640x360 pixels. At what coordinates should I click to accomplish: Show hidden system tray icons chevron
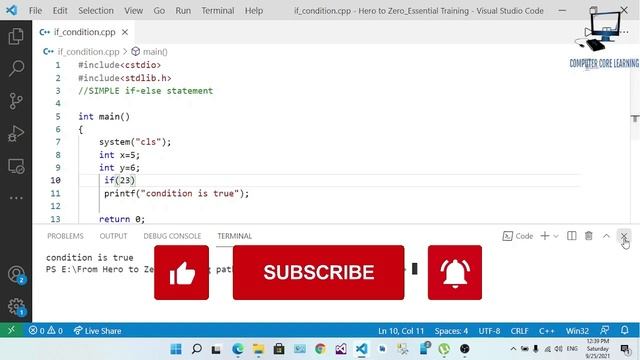tap(513, 349)
